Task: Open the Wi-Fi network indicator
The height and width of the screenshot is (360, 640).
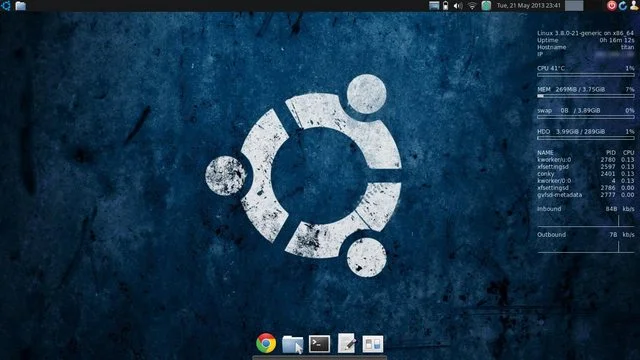Action: coord(472,6)
